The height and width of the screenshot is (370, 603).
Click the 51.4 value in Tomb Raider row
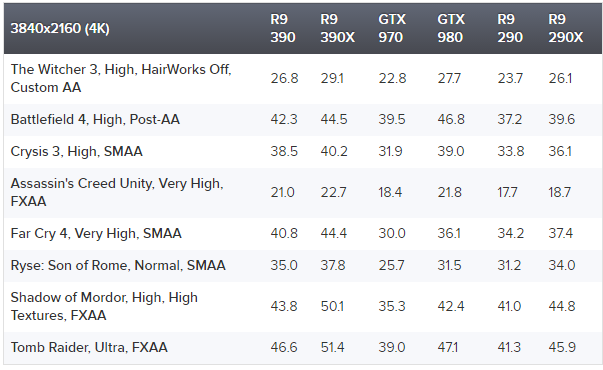click(332, 347)
